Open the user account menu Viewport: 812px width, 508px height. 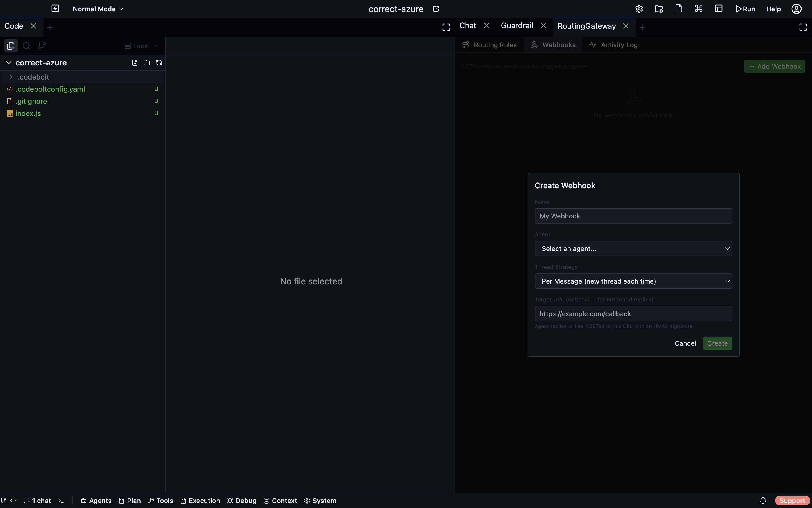pyautogui.click(x=796, y=8)
